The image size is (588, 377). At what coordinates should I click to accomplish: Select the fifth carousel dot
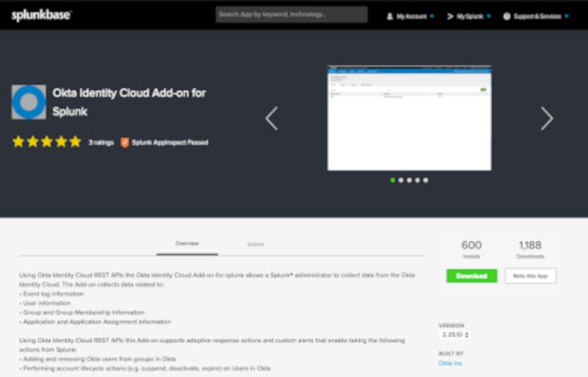point(425,180)
